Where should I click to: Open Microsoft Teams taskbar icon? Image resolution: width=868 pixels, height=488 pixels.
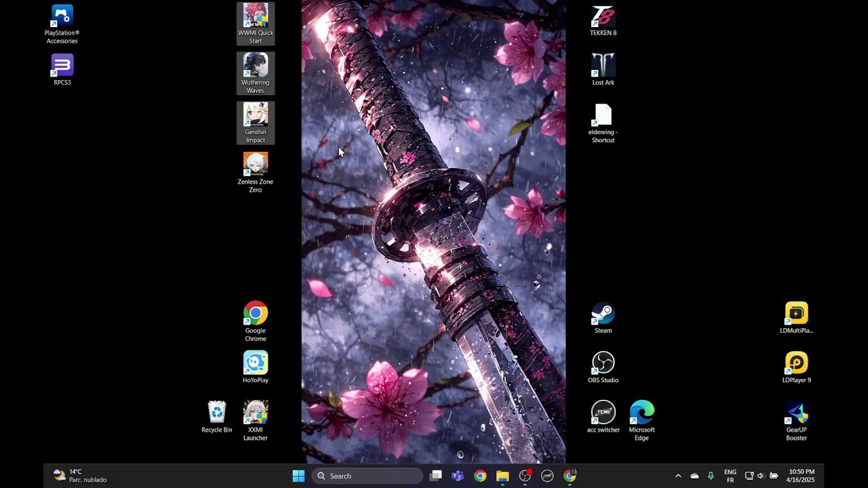458,476
